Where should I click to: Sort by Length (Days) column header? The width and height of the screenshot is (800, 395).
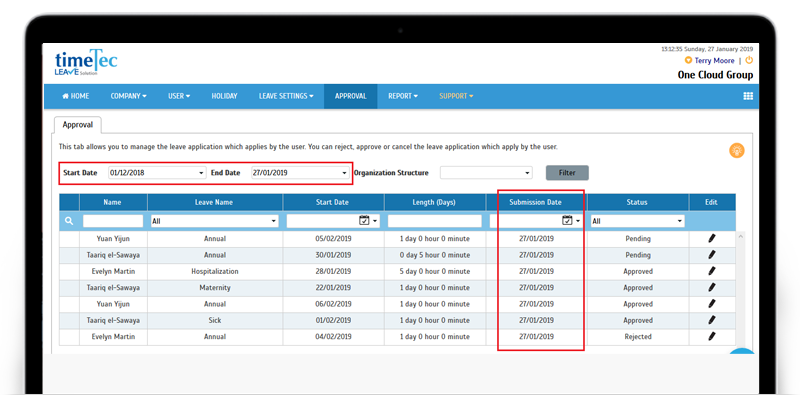tap(434, 202)
